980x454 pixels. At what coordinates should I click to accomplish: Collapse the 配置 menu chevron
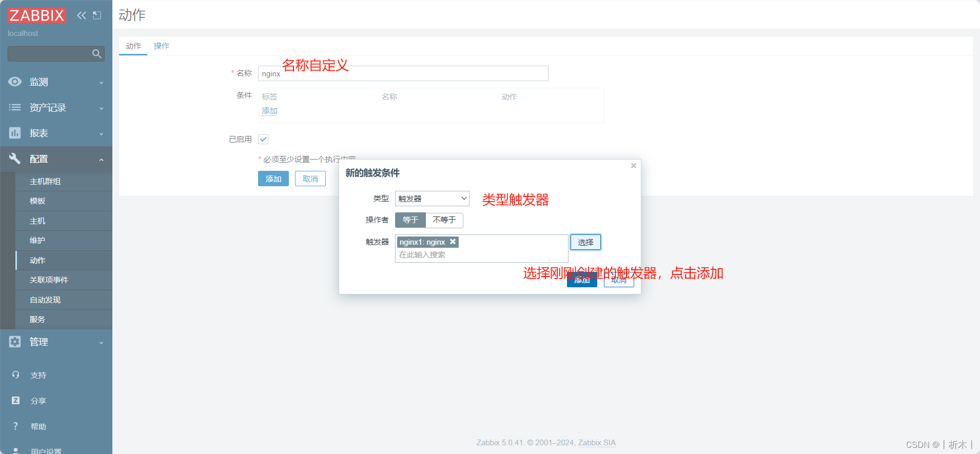[x=101, y=160]
